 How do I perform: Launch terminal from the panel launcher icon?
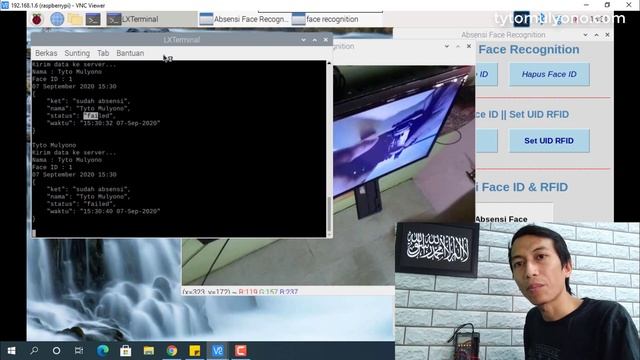click(93, 19)
